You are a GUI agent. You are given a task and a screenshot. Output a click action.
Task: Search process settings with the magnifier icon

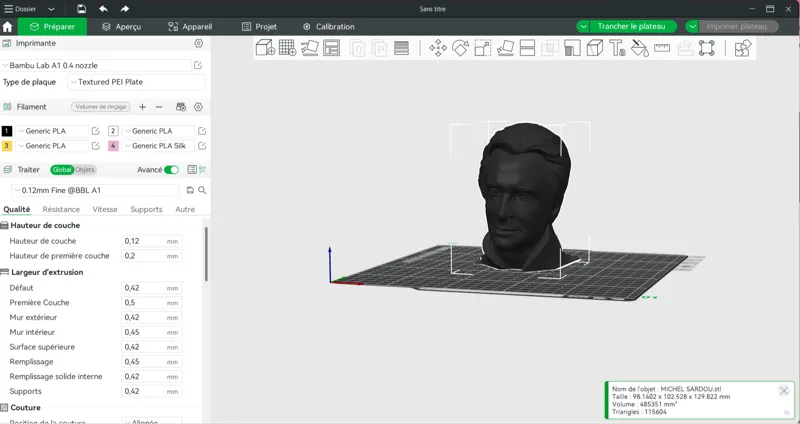203,190
